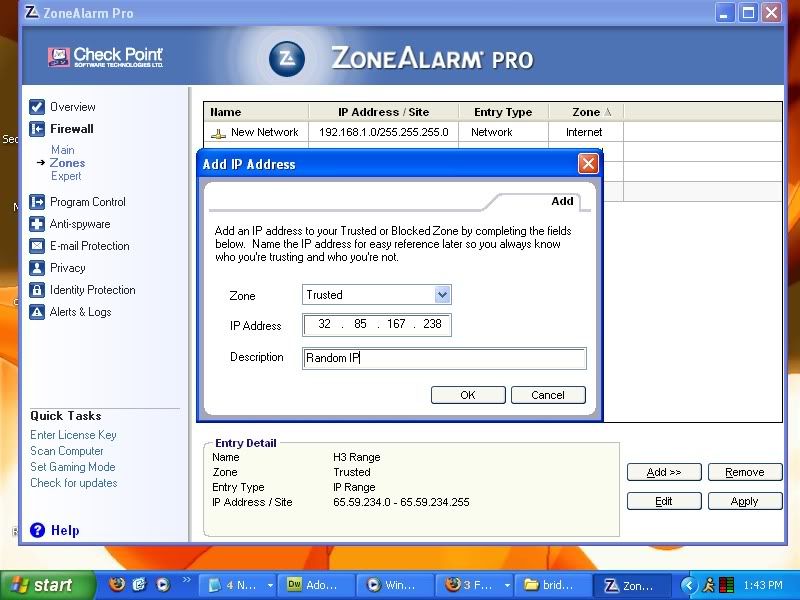Screen dimensions: 800x600
Task: Cancel the Add IP Address dialog
Action: [x=547, y=395]
